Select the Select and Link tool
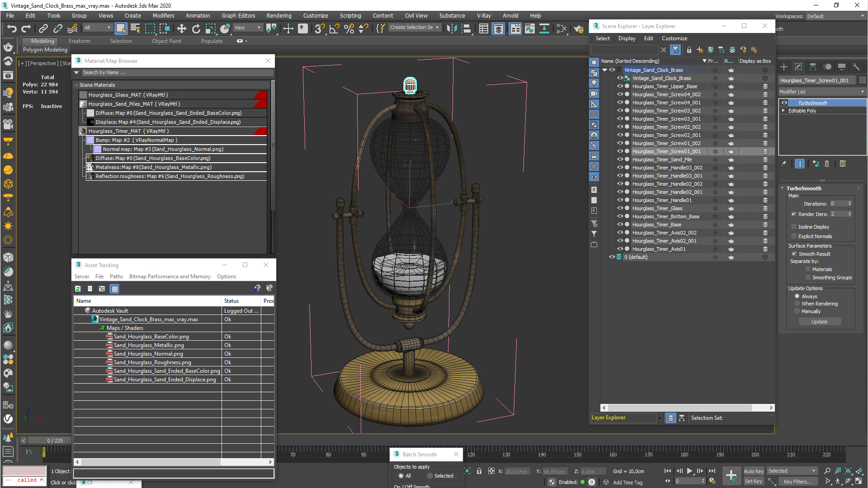 (43, 28)
